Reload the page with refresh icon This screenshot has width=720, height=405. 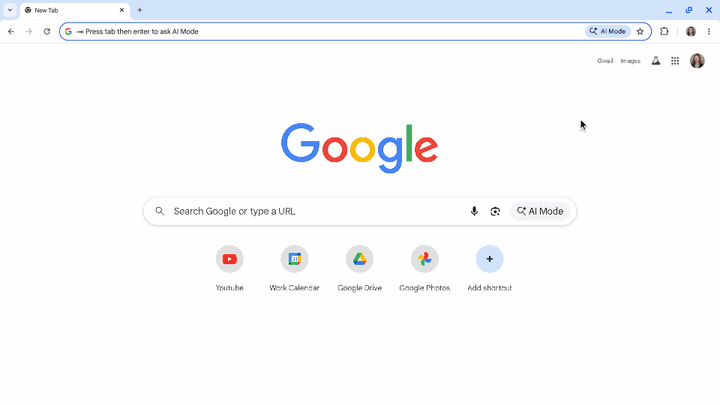(47, 31)
